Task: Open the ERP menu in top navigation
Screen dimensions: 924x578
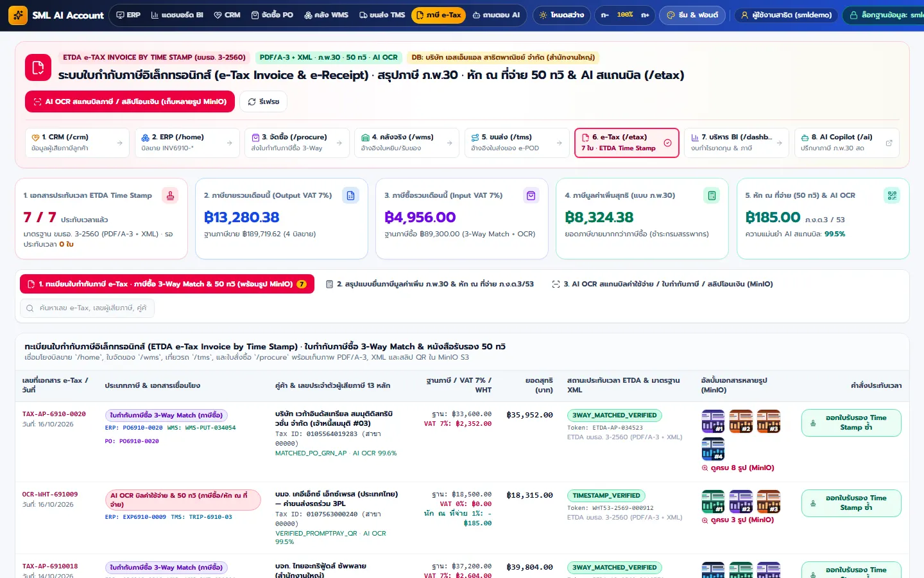Action: (128, 15)
